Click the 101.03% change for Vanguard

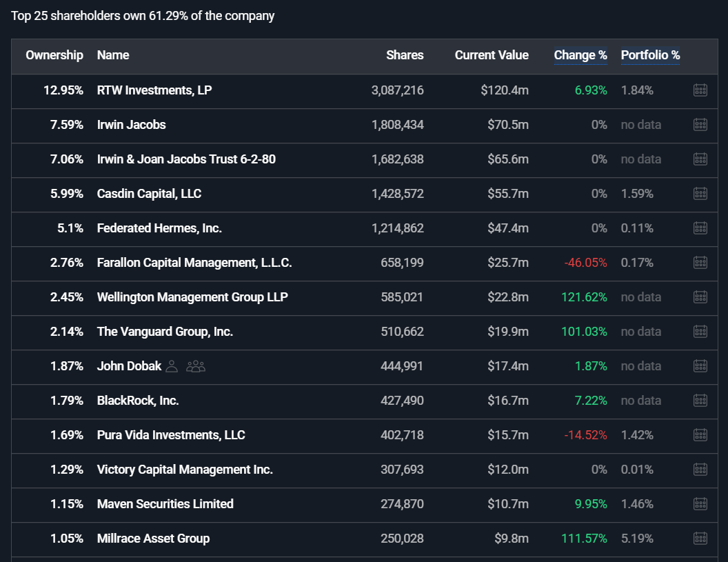[584, 332]
